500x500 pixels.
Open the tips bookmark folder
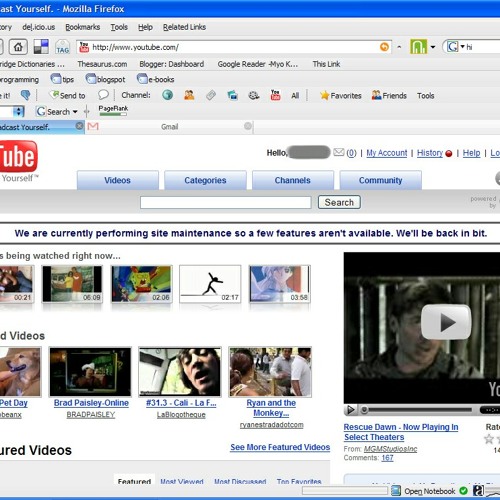click(x=62, y=79)
